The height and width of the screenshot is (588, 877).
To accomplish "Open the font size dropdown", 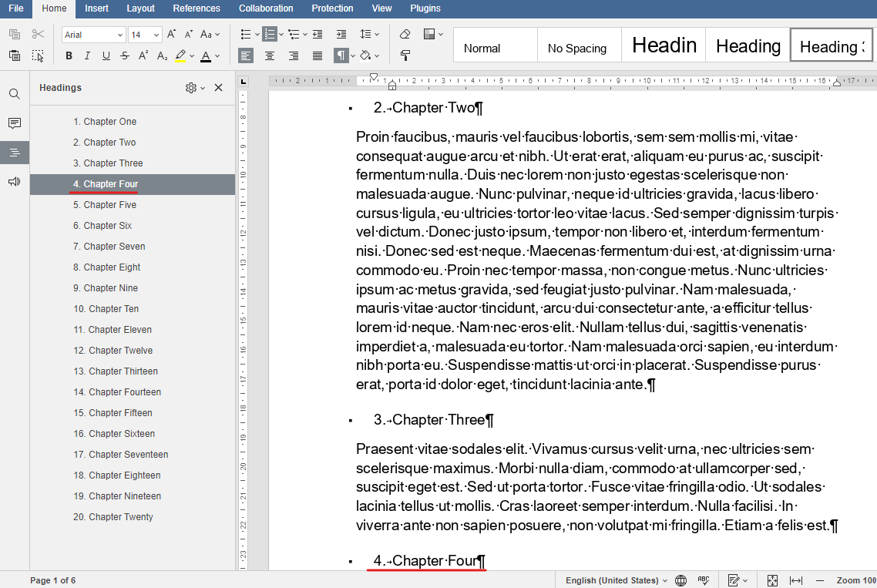I will tap(155, 34).
